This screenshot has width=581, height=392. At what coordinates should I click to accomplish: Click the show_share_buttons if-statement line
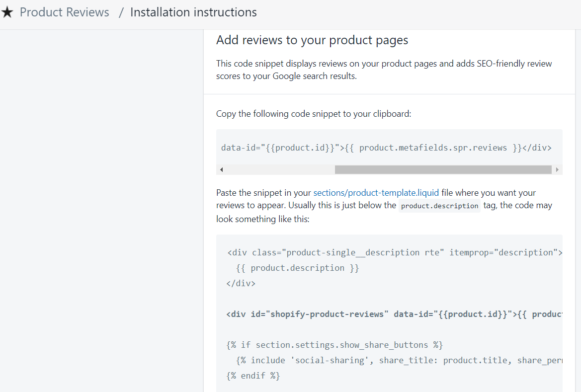coord(334,345)
